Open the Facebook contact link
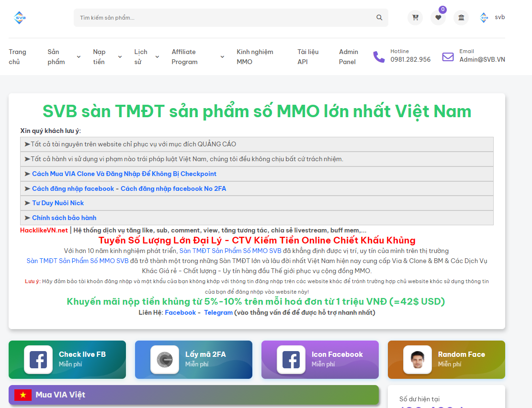This screenshot has width=532, height=408. (x=181, y=312)
